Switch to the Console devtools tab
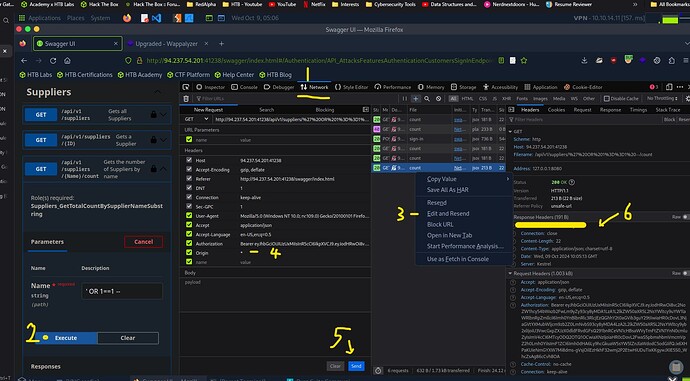The image size is (690, 381). pyautogui.click(x=244, y=87)
